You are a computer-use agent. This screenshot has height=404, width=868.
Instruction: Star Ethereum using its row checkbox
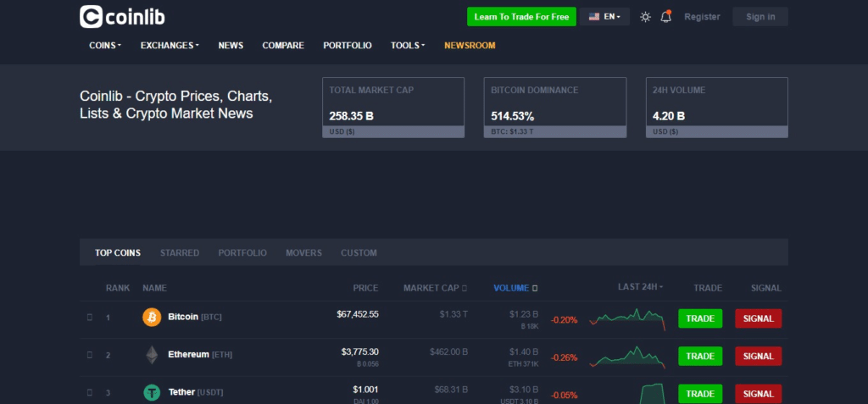[x=90, y=356]
